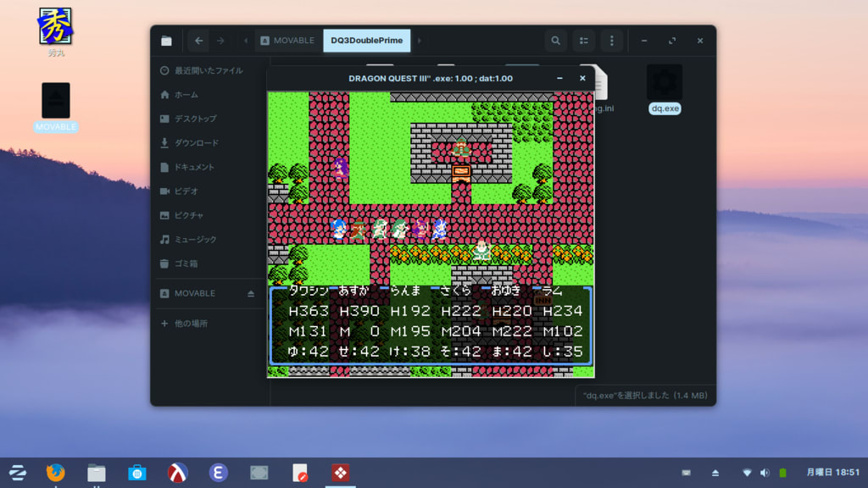Click the shop counter in the game map

click(x=461, y=173)
